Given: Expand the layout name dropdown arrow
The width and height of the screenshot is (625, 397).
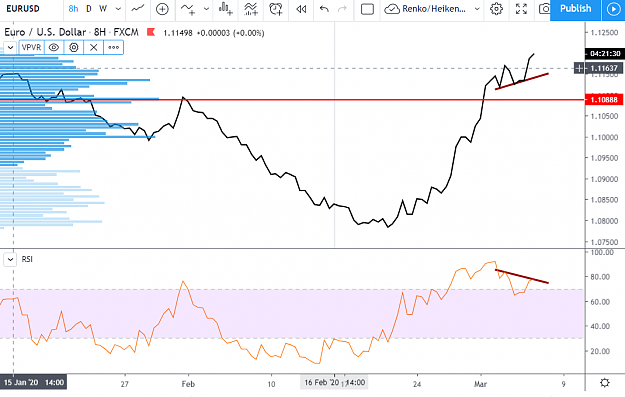Looking at the screenshot, I should click(477, 9).
